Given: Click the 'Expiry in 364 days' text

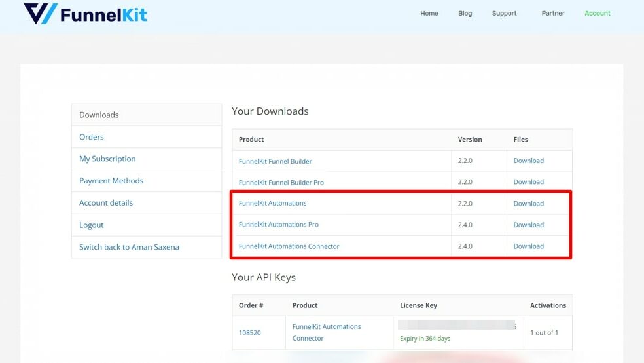Looking at the screenshot, I should [425, 338].
